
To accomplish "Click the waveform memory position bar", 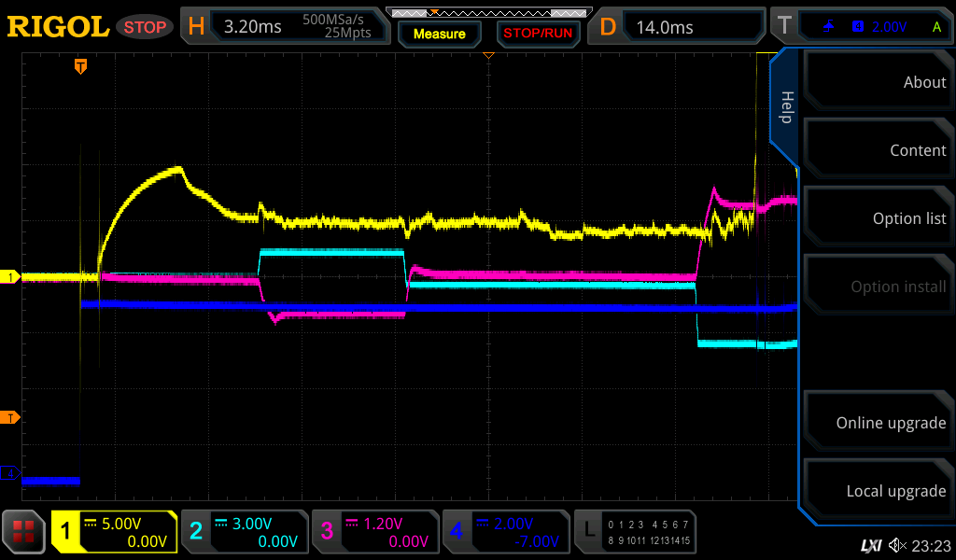I will [487, 13].
